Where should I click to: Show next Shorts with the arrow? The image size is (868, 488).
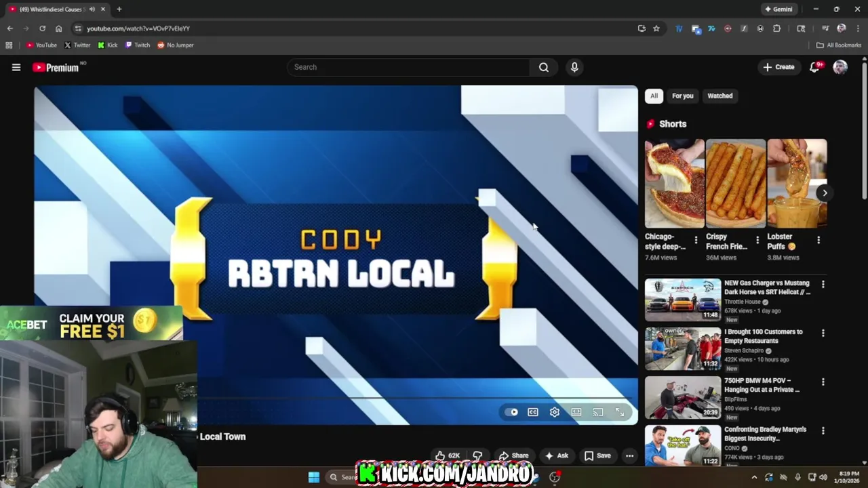(825, 193)
